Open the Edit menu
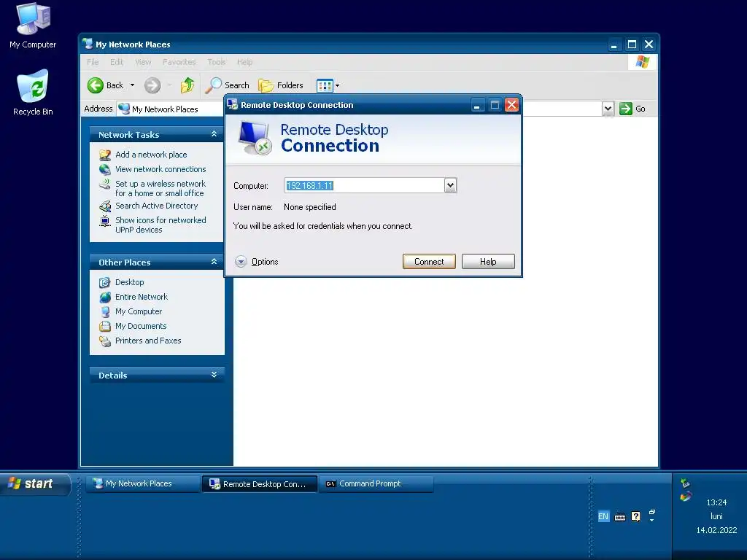747x560 pixels. click(x=116, y=62)
